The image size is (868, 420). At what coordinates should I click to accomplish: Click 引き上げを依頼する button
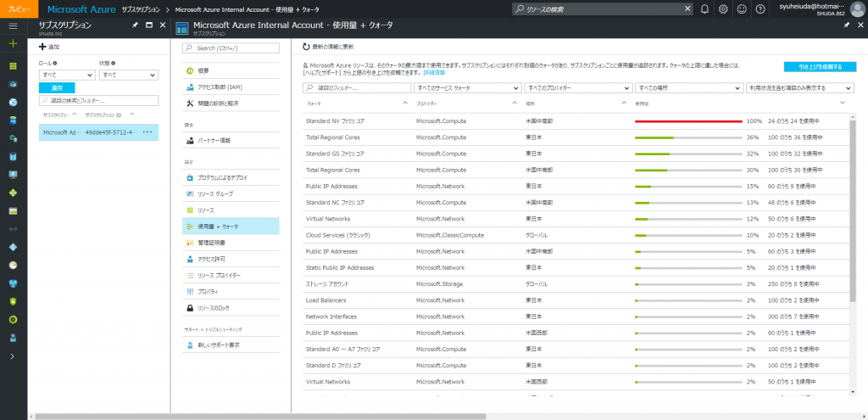(820, 66)
